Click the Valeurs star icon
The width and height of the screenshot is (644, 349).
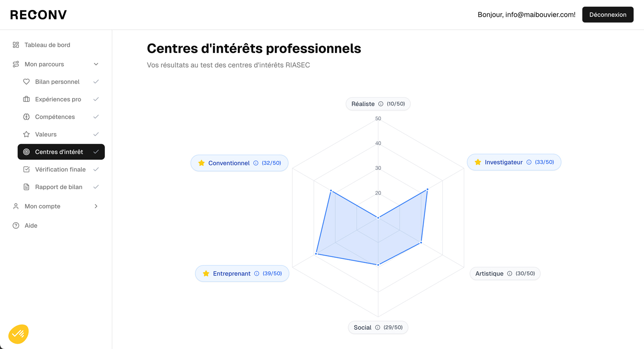coord(26,135)
